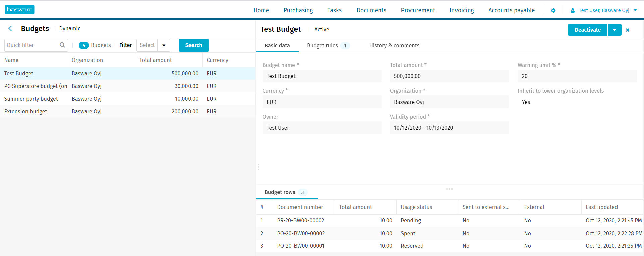Open the History & comments tab

point(394,46)
